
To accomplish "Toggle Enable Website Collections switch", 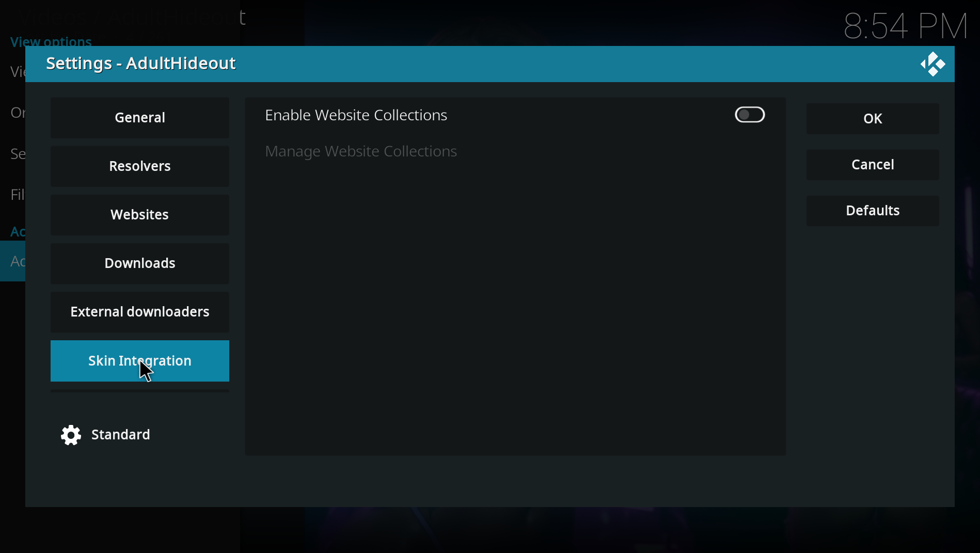I will 750,115.
